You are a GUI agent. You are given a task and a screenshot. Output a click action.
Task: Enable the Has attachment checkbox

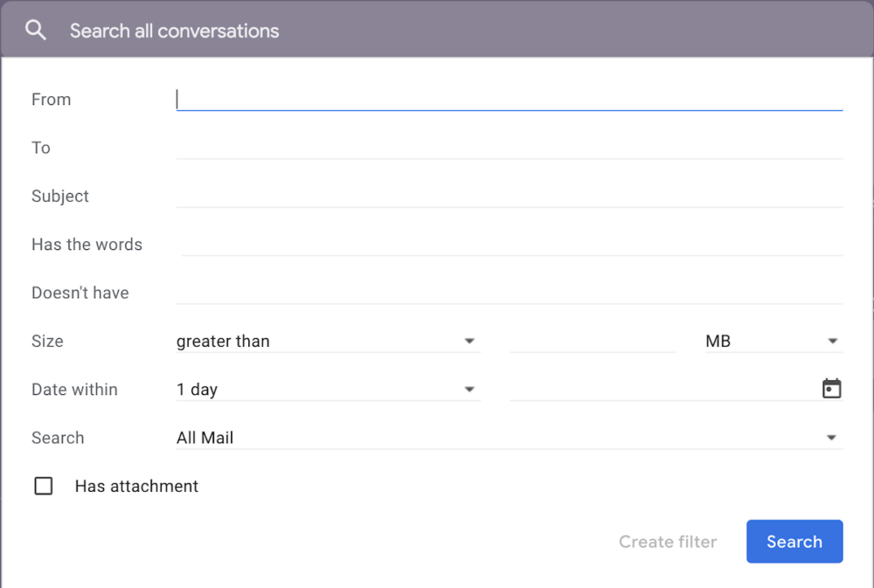(43, 486)
